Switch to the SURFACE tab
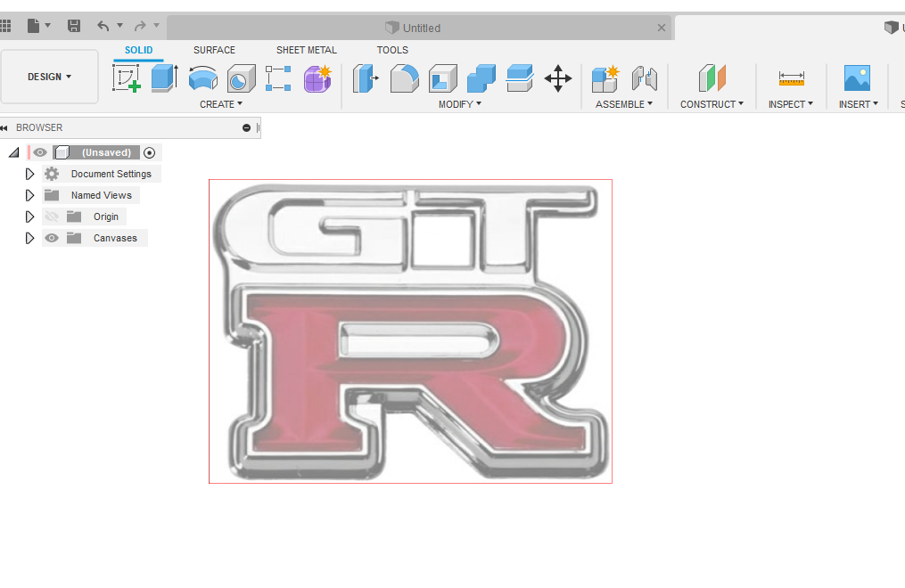Image resolution: width=905 pixels, height=588 pixels. point(214,50)
